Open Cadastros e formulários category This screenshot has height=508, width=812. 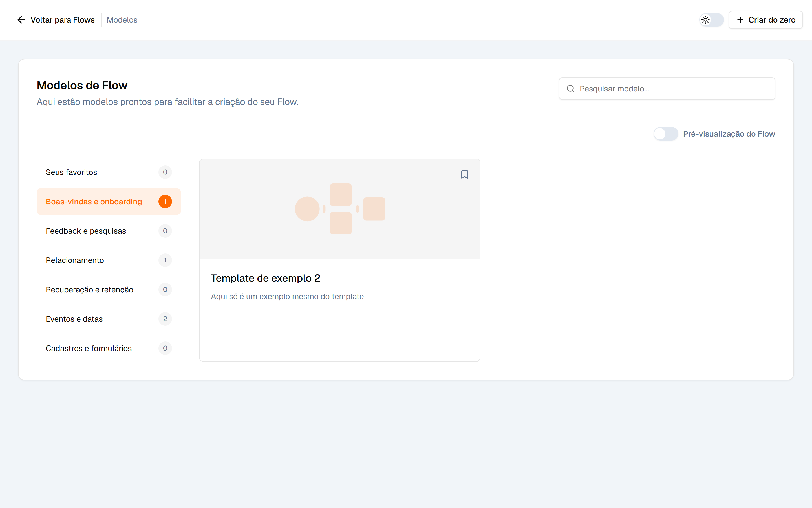point(109,349)
